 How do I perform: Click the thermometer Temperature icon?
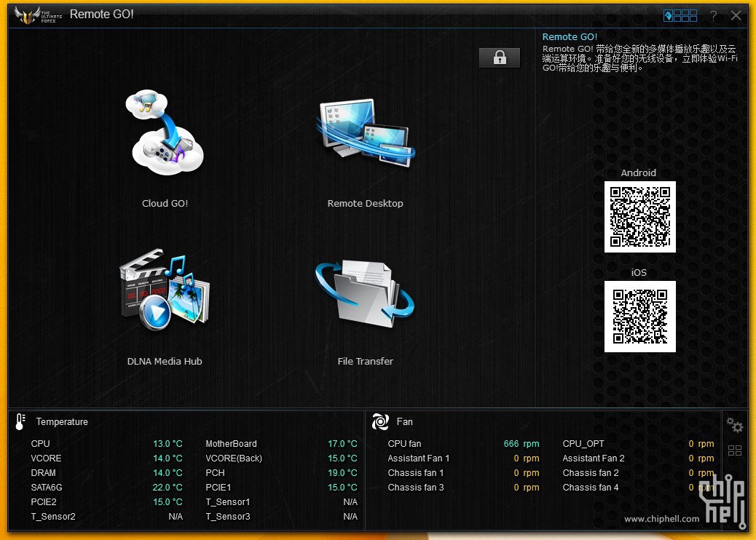click(20, 421)
